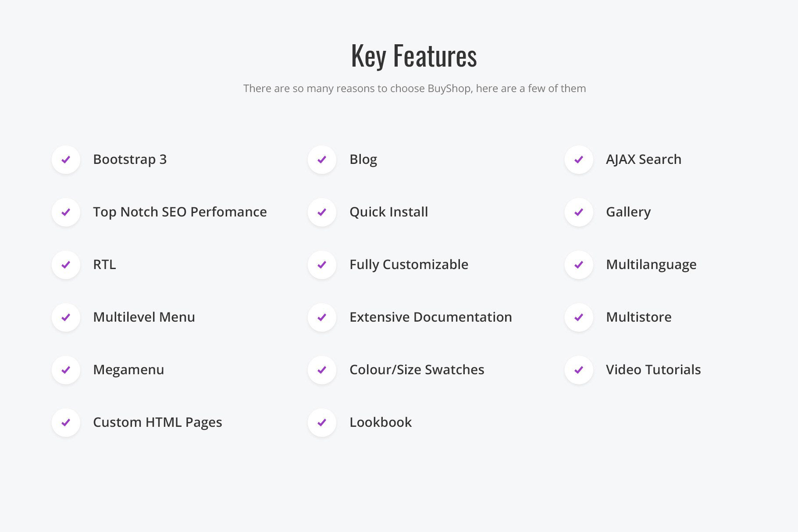
Task: Click the Colour/Size Swatches feature text
Action: pos(417,369)
